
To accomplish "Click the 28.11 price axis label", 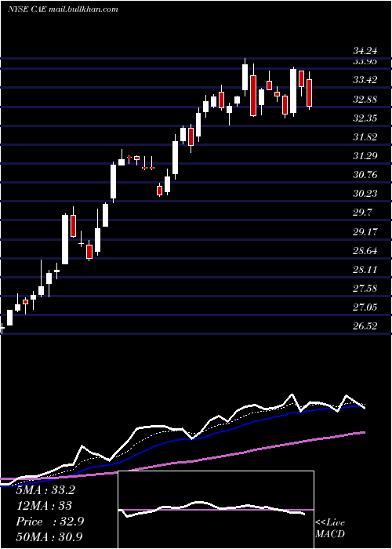I will [x=365, y=270].
